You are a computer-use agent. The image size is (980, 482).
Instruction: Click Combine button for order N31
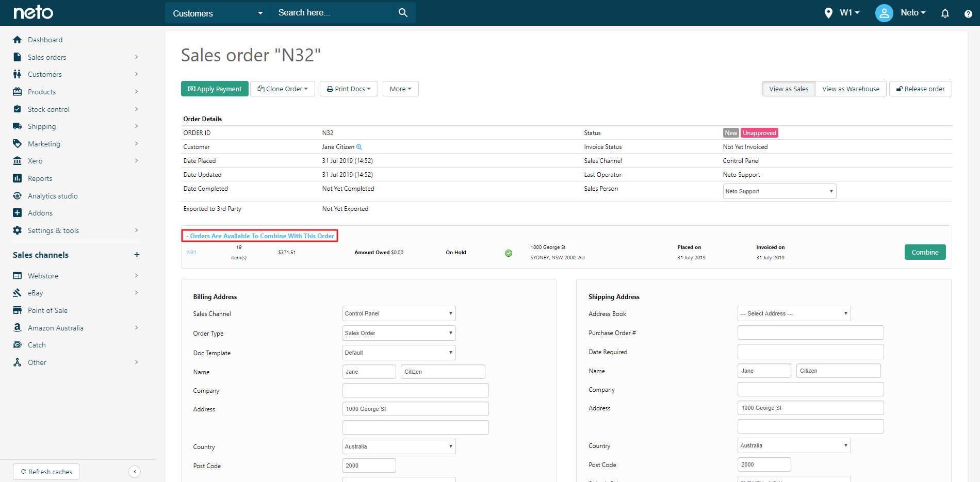point(925,252)
